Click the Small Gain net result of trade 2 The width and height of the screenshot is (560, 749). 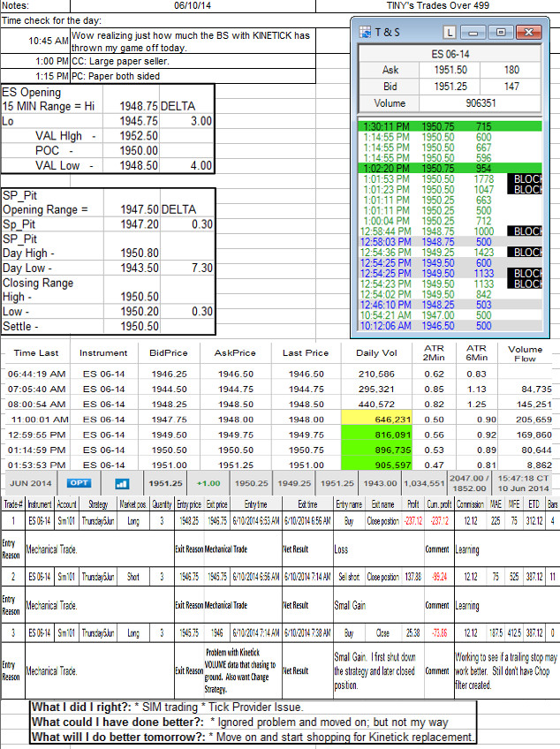point(350,605)
